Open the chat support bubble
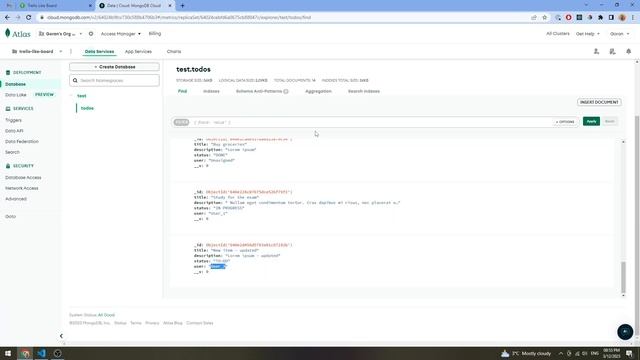 (x=625, y=332)
